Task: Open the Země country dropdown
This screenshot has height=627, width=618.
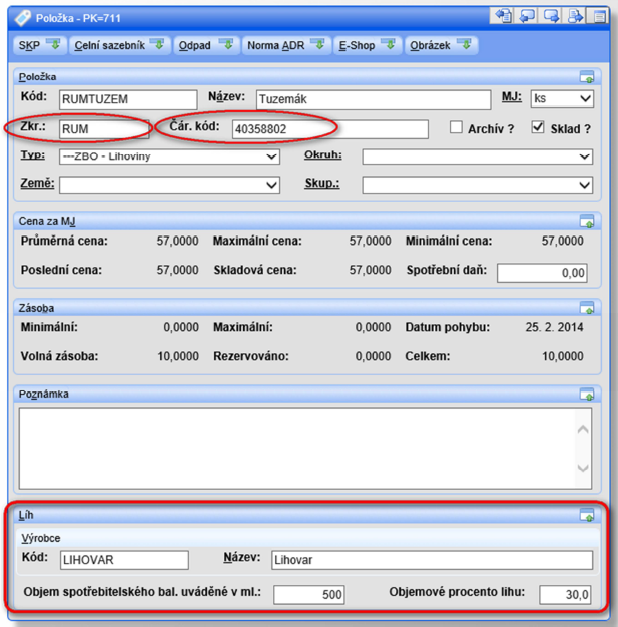Action: pos(271,185)
